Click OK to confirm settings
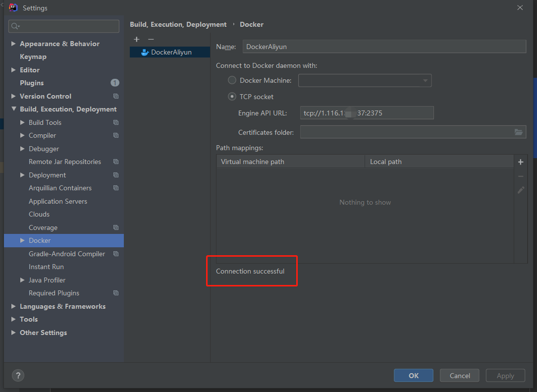The image size is (537, 392). click(413, 376)
